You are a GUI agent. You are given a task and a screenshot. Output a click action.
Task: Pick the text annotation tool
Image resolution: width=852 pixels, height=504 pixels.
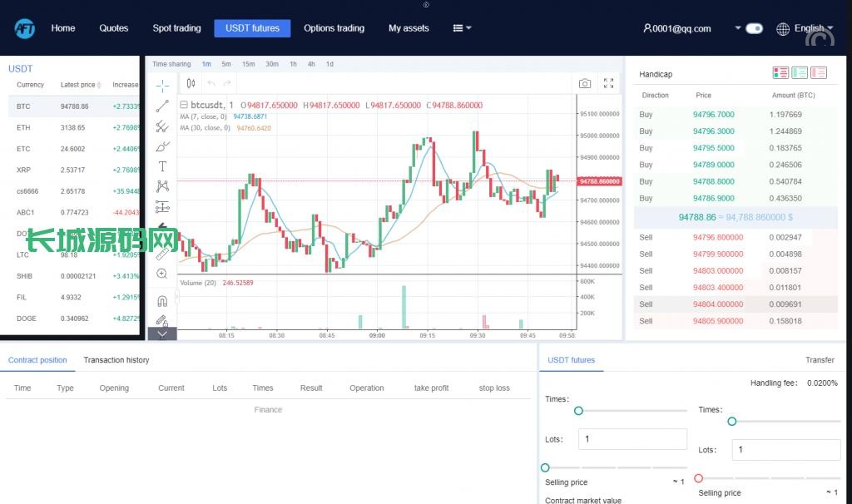pos(162,166)
